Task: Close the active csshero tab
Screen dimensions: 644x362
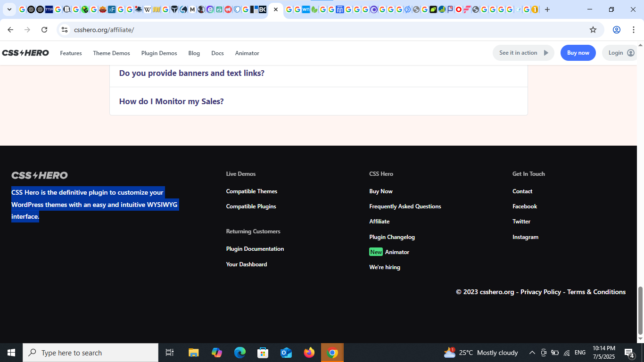Action: pos(276,9)
